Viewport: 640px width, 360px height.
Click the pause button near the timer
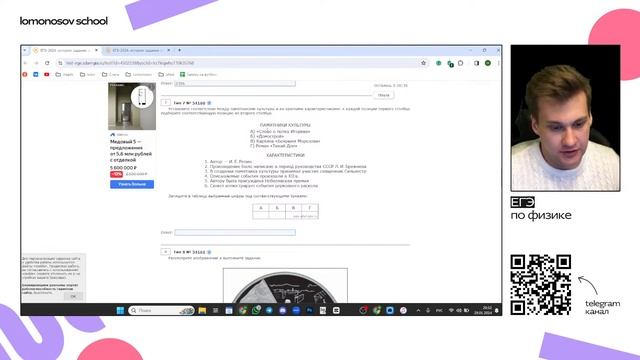[384, 95]
